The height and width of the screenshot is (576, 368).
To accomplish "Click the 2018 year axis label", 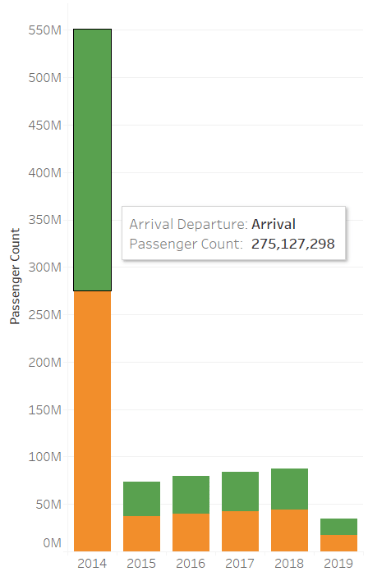I will pos(289,563).
